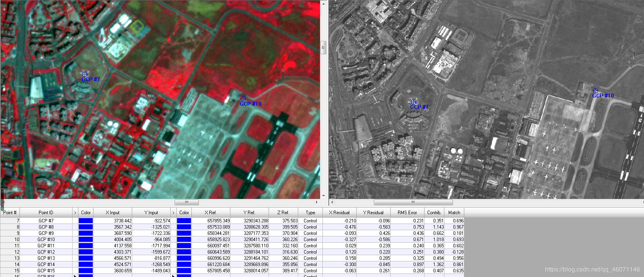Select the GCP #10 crosshair in the grayscale reference view
This screenshot has height=277, width=644.
(x=595, y=91)
